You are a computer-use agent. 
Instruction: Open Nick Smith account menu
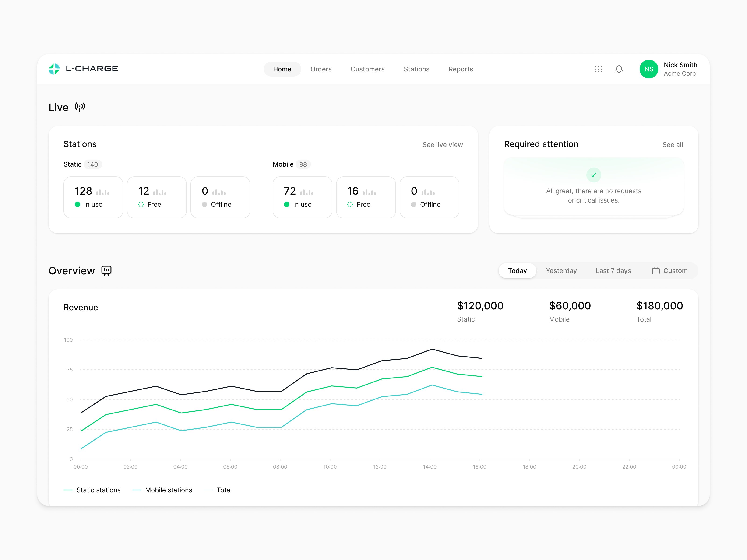pos(669,69)
